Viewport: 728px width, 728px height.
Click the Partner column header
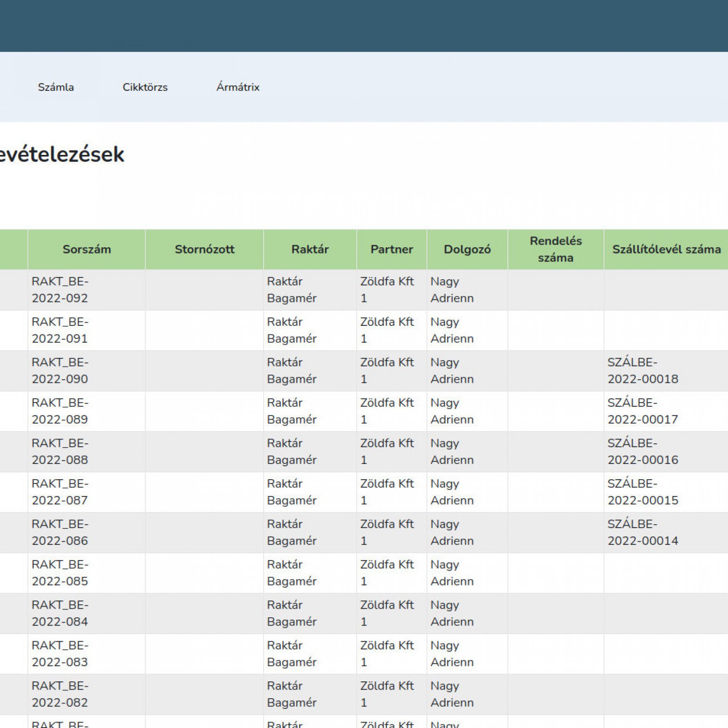click(x=392, y=249)
